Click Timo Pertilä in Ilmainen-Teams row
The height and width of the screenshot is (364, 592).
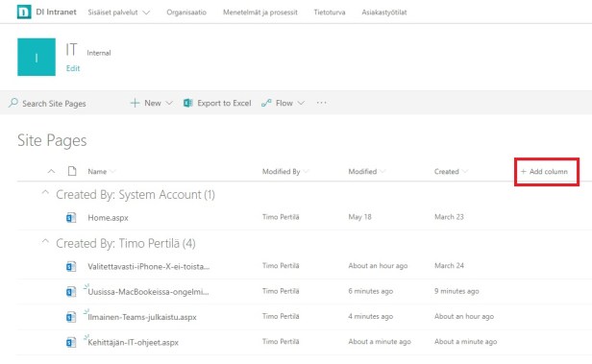click(x=281, y=316)
